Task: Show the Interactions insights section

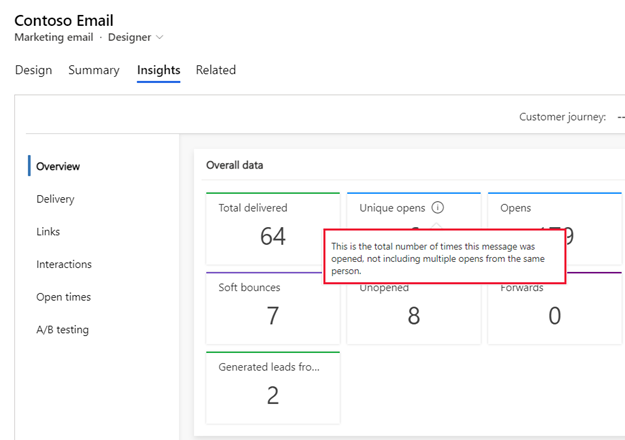Action: pyautogui.click(x=64, y=264)
